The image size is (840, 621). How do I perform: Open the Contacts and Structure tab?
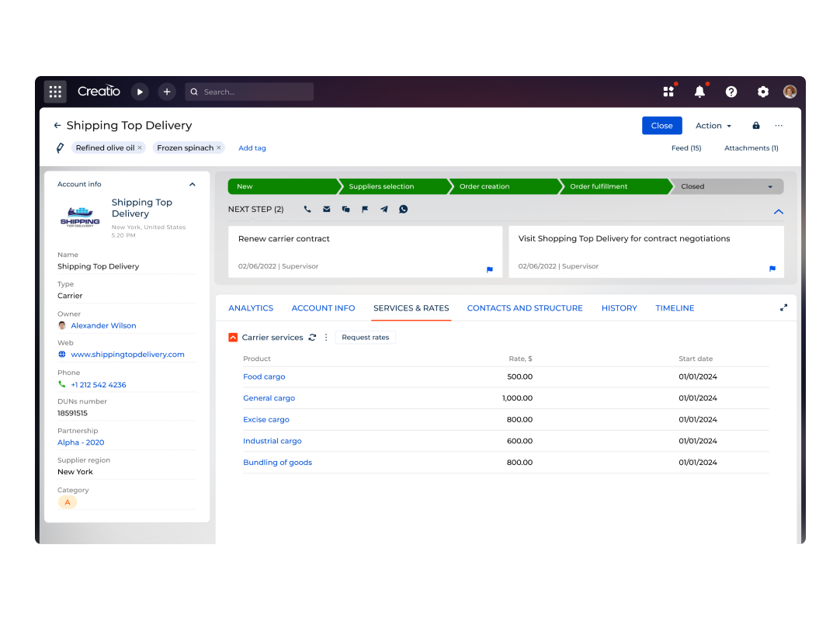[525, 308]
